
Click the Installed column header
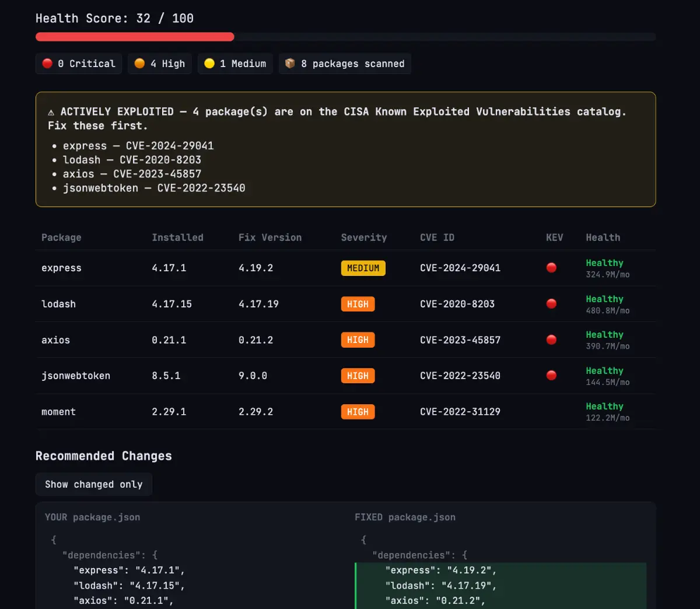177,237
